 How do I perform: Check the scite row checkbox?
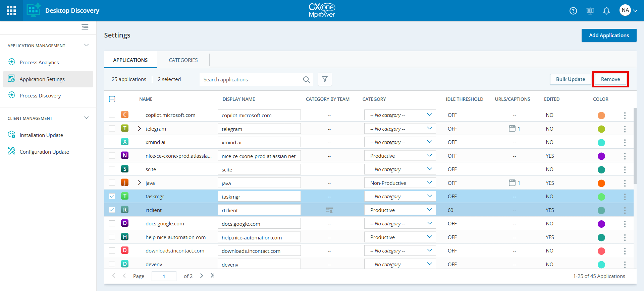tap(112, 169)
